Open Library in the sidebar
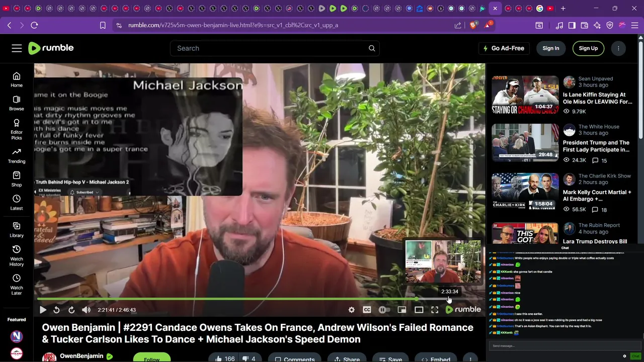 coord(17,230)
